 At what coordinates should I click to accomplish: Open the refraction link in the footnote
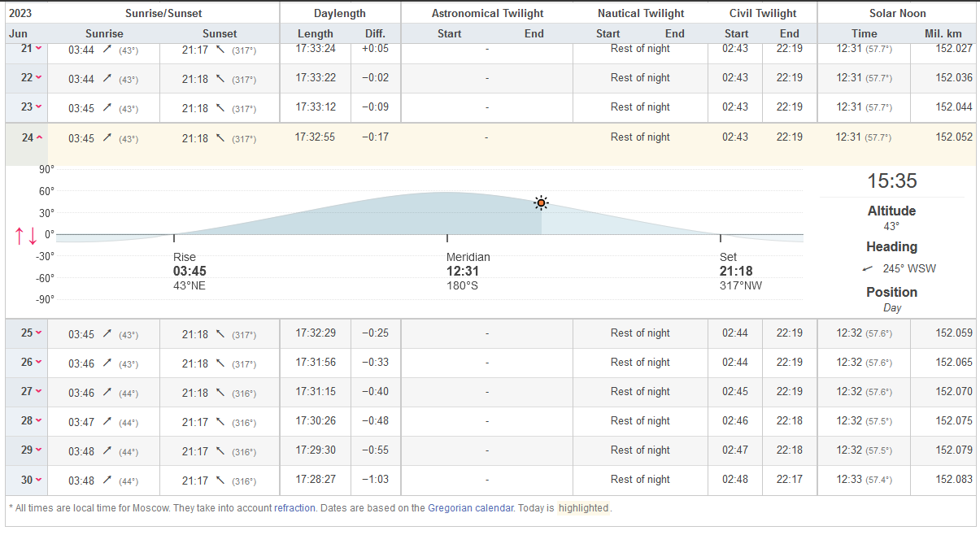pyautogui.click(x=294, y=508)
